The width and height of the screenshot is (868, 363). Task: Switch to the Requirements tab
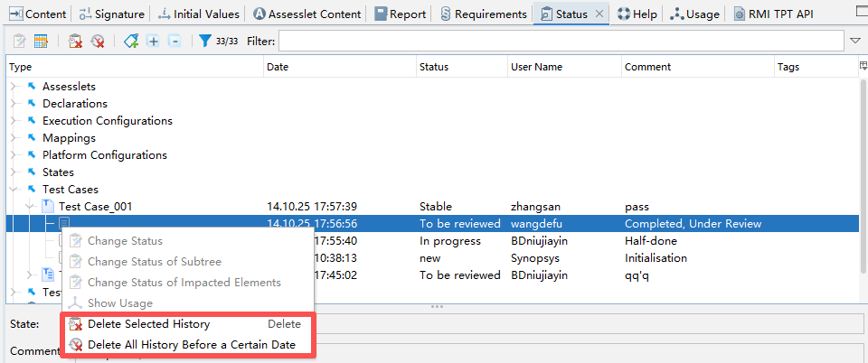pyautogui.click(x=483, y=14)
